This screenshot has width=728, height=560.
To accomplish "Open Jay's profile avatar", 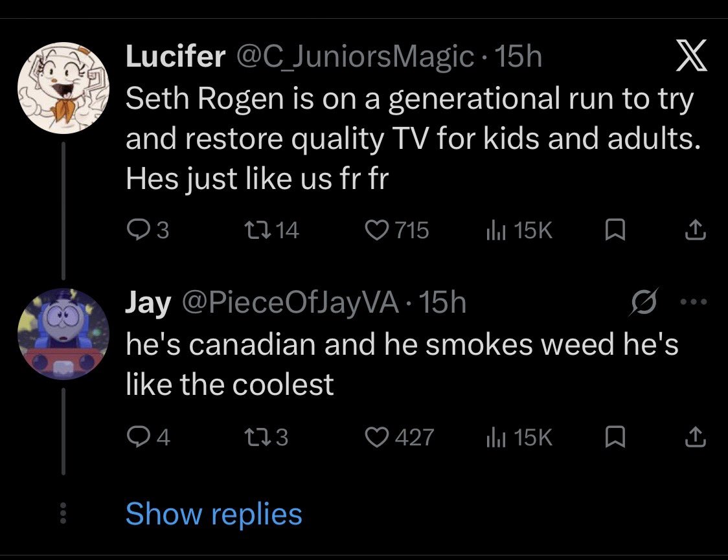I will [x=62, y=333].
